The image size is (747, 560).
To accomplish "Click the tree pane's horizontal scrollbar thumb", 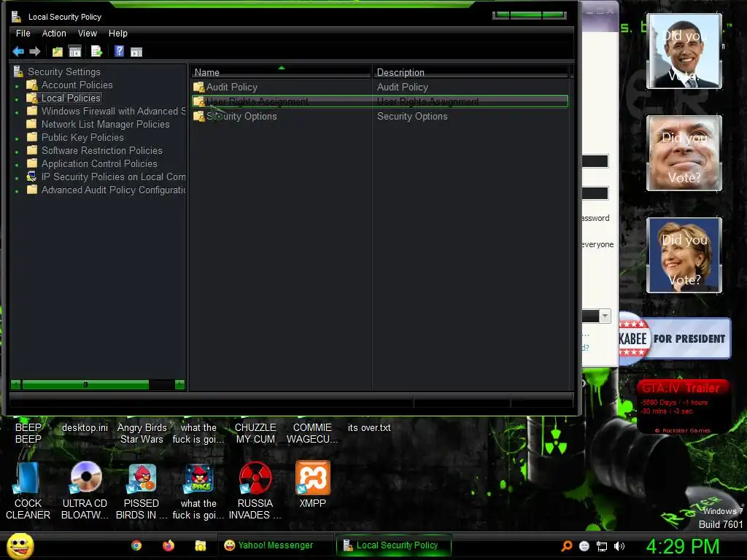I will click(x=85, y=384).
